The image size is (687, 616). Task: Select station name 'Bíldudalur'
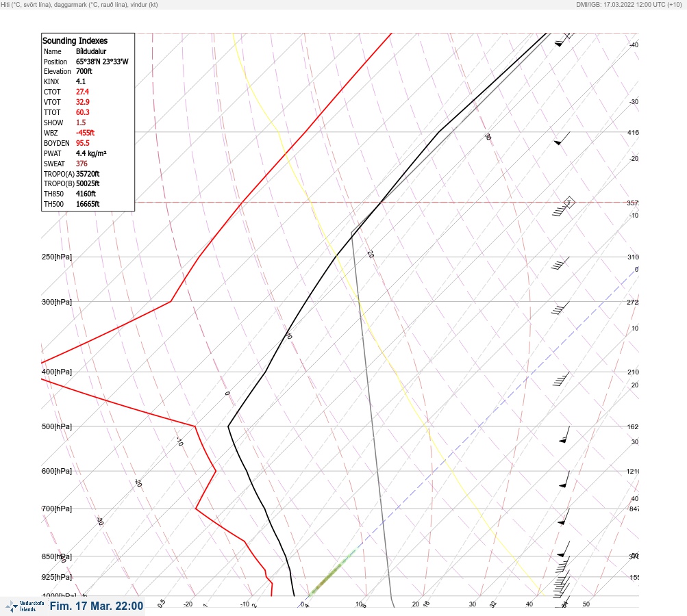pos(91,51)
